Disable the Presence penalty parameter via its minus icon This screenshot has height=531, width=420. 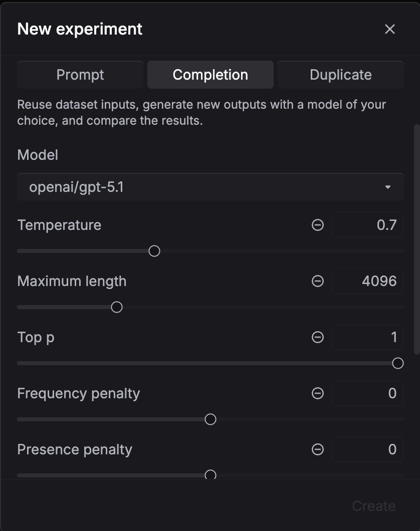[x=317, y=450]
